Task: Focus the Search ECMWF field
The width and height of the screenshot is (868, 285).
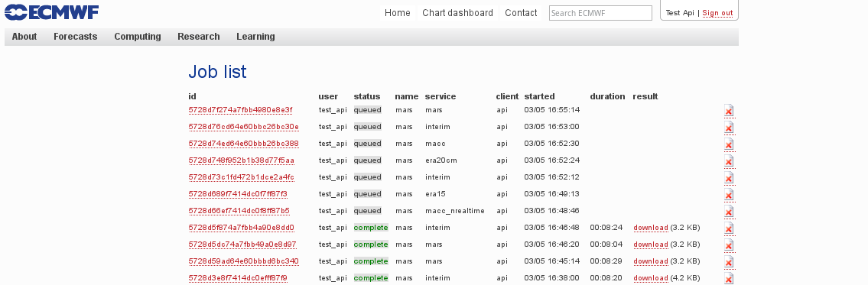Action: pos(600,13)
